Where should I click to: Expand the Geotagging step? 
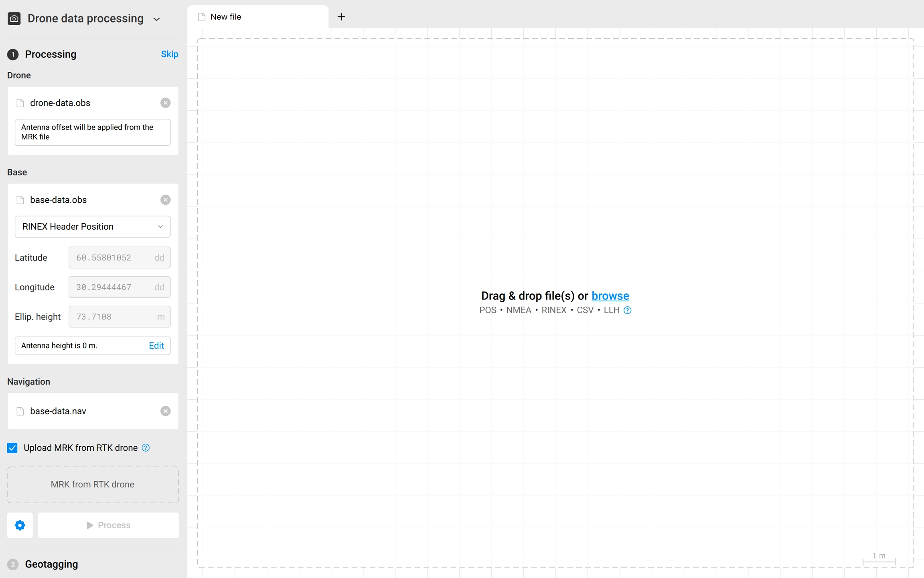pos(51,564)
